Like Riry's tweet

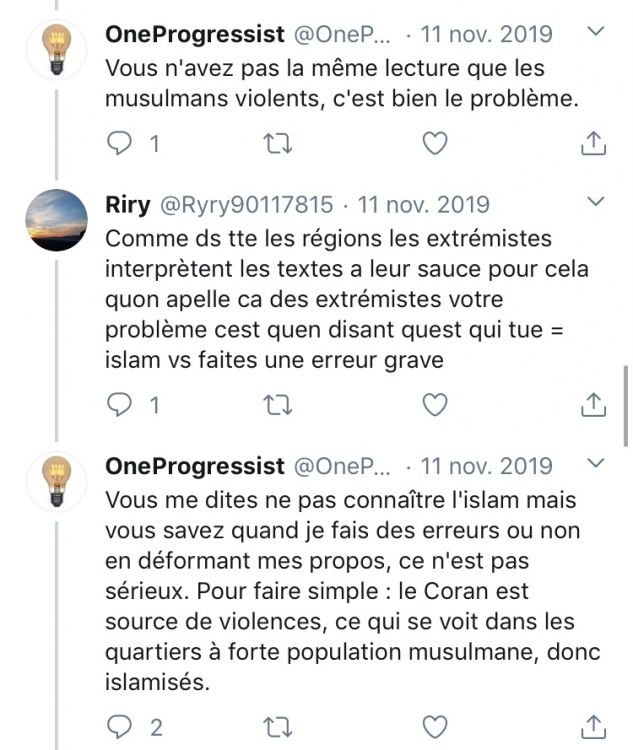coord(434,404)
